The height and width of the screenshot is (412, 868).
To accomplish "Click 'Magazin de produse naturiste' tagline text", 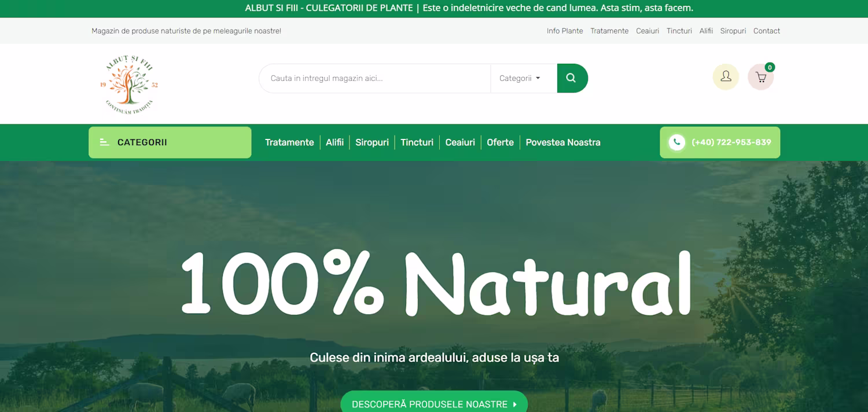I will [186, 31].
